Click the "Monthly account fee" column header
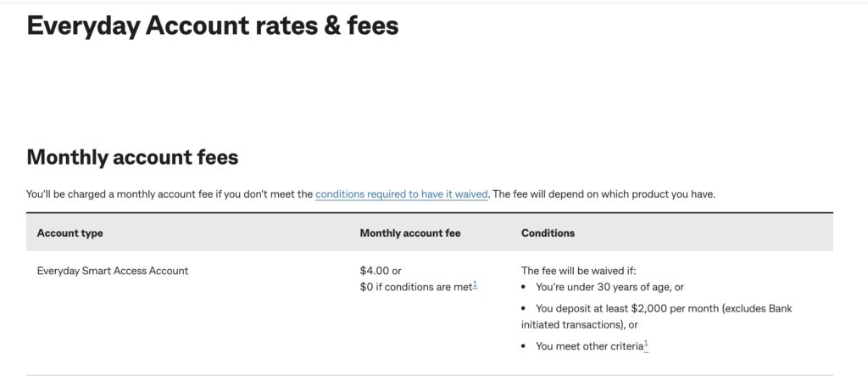The height and width of the screenshot is (376, 868). [x=409, y=233]
